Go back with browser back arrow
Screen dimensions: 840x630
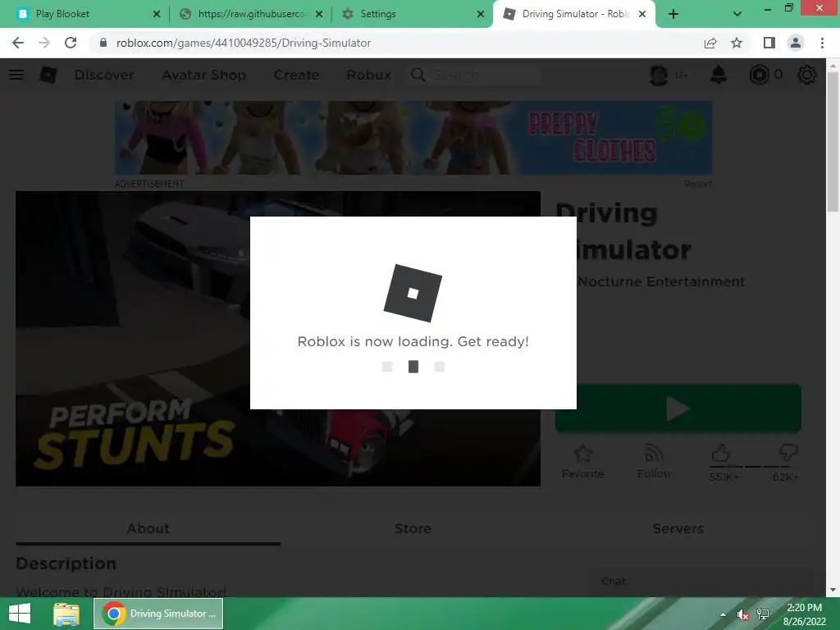coord(18,43)
